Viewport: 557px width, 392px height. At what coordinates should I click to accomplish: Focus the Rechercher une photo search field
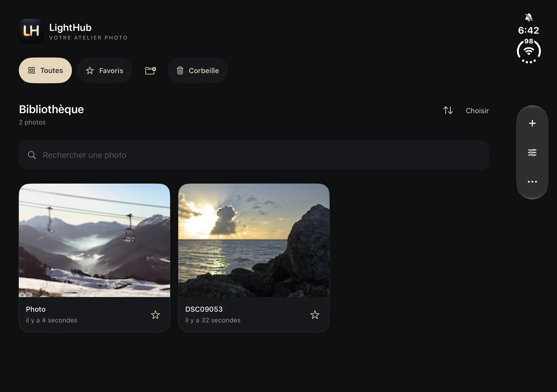pyautogui.click(x=254, y=155)
